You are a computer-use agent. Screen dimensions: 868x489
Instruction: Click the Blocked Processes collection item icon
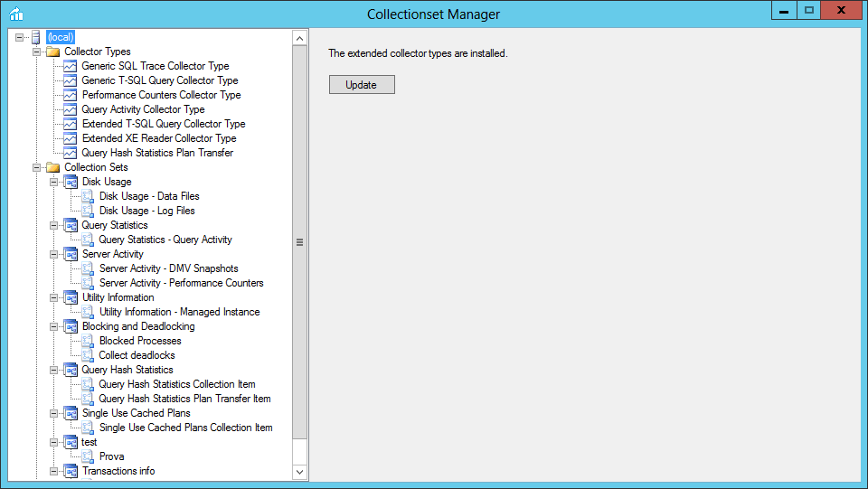pyautogui.click(x=88, y=342)
